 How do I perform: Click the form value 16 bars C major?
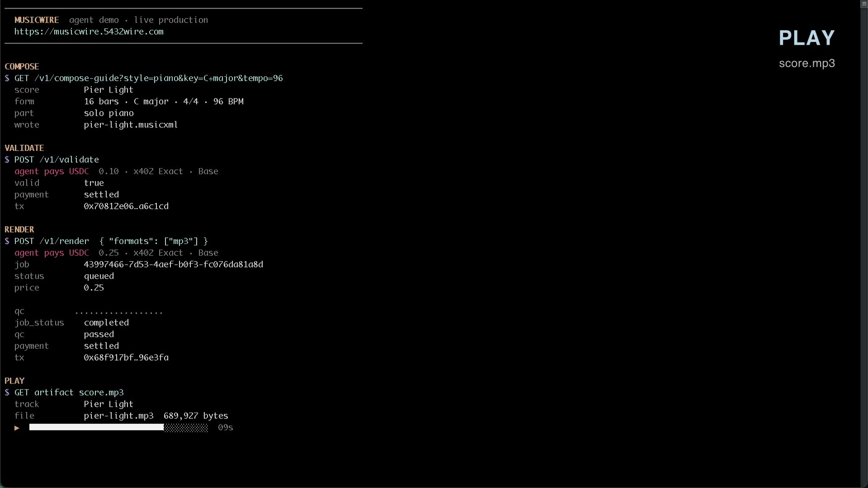164,102
